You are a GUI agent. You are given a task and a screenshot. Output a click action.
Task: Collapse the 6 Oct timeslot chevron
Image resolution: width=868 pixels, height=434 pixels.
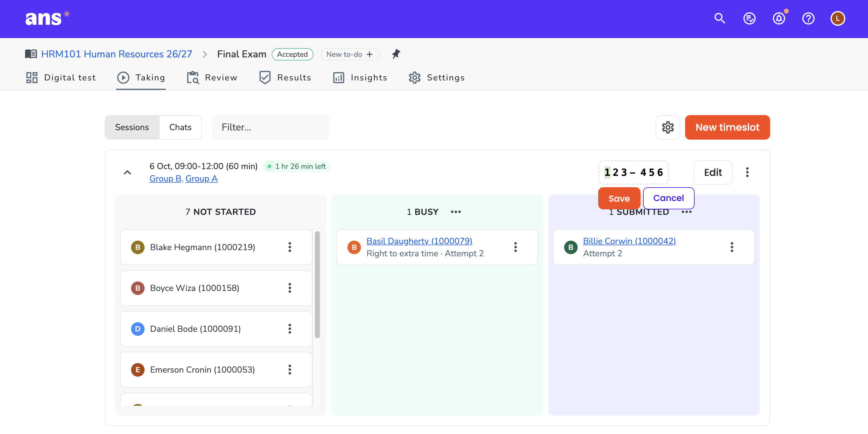coord(127,172)
